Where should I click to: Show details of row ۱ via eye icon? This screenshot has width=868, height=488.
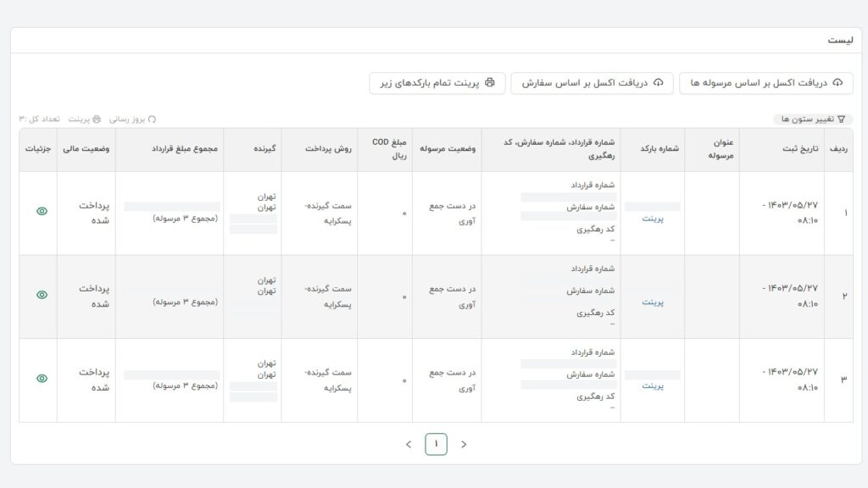tap(42, 211)
